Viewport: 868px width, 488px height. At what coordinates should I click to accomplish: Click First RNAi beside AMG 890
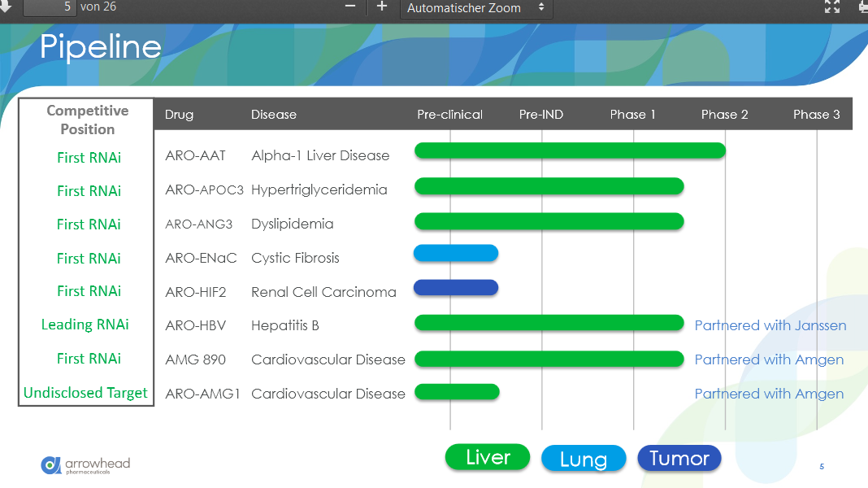(x=89, y=359)
